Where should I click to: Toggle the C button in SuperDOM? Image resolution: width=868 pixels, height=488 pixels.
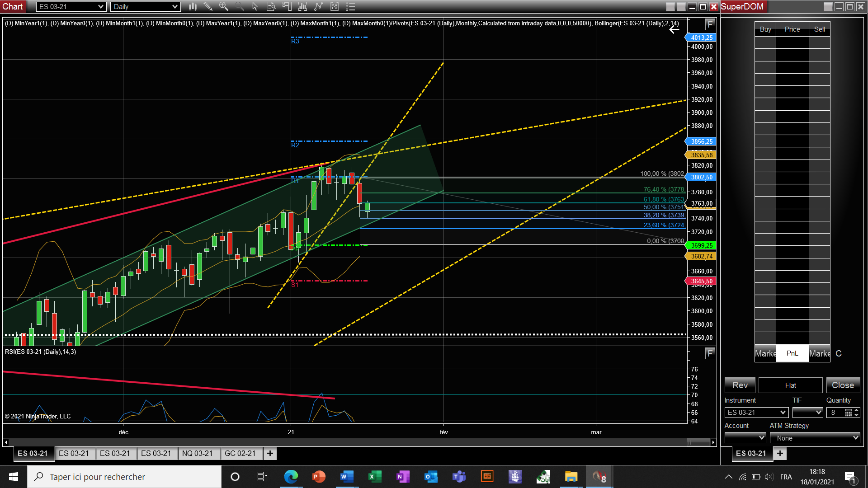[x=839, y=353]
